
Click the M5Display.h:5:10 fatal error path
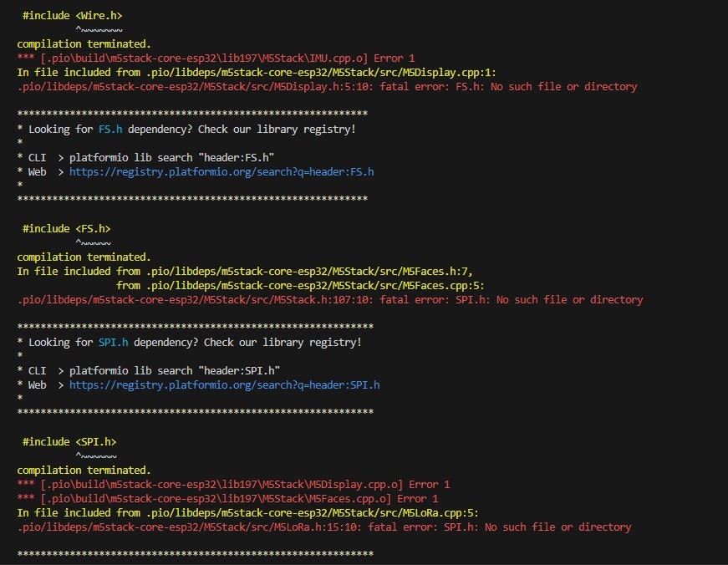[x=195, y=87]
